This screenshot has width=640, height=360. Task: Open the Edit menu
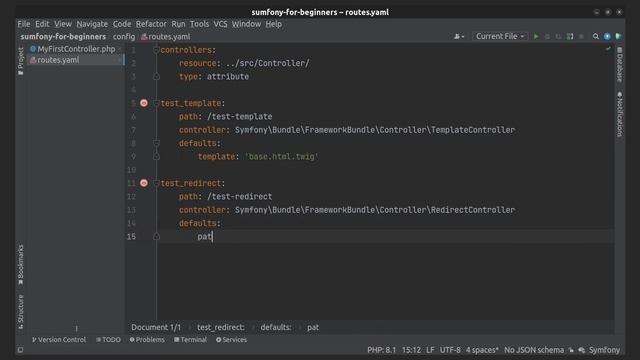click(42, 24)
